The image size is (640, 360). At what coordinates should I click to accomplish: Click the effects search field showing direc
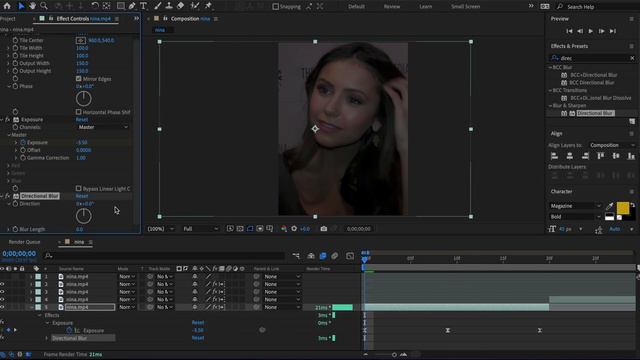coord(593,58)
